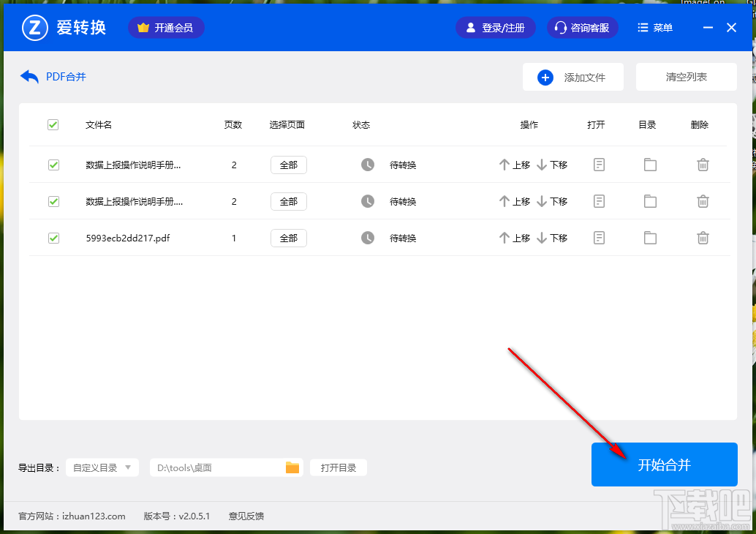Click 全部 page selector on the first row
The width and height of the screenshot is (756, 534).
click(288, 165)
